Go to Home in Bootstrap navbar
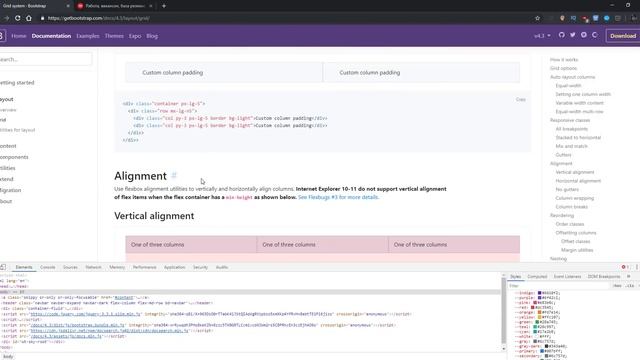 19,36
